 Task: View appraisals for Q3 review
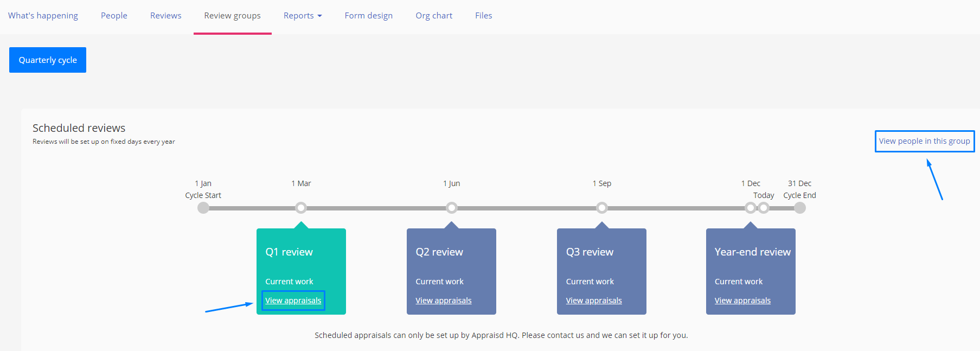pyautogui.click(x=593, y=301)
